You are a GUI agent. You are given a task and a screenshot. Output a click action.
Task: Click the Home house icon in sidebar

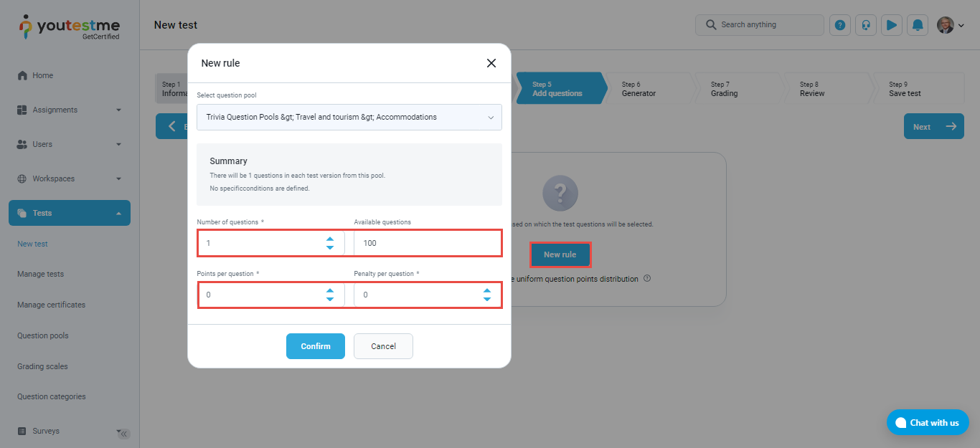pos(22,75)
